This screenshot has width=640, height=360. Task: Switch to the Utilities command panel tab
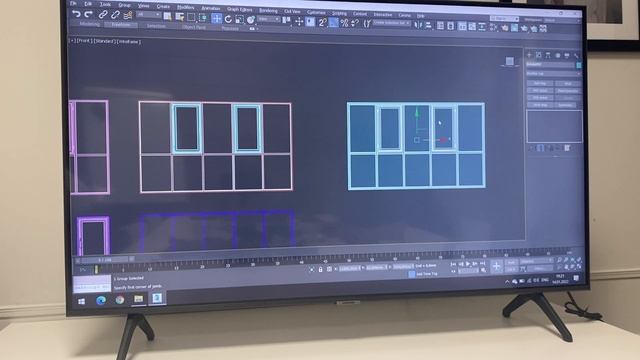[x=576, y=56]
